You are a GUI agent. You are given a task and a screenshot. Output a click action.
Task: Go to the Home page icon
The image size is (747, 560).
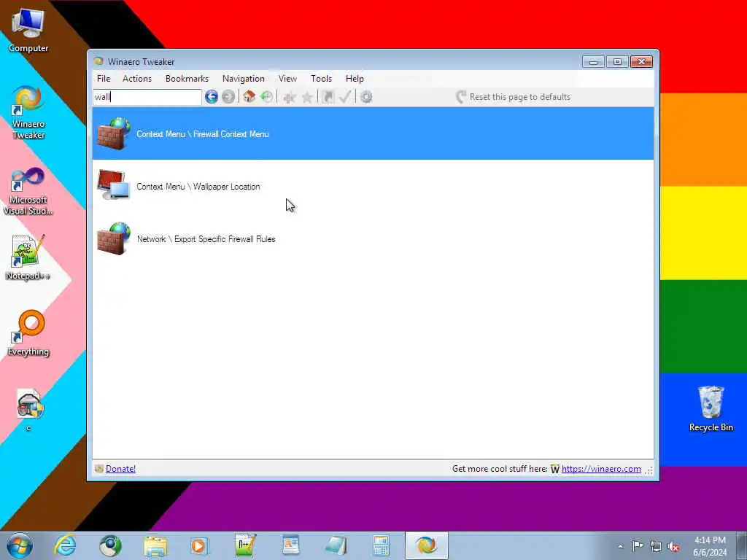coord(249,97)
